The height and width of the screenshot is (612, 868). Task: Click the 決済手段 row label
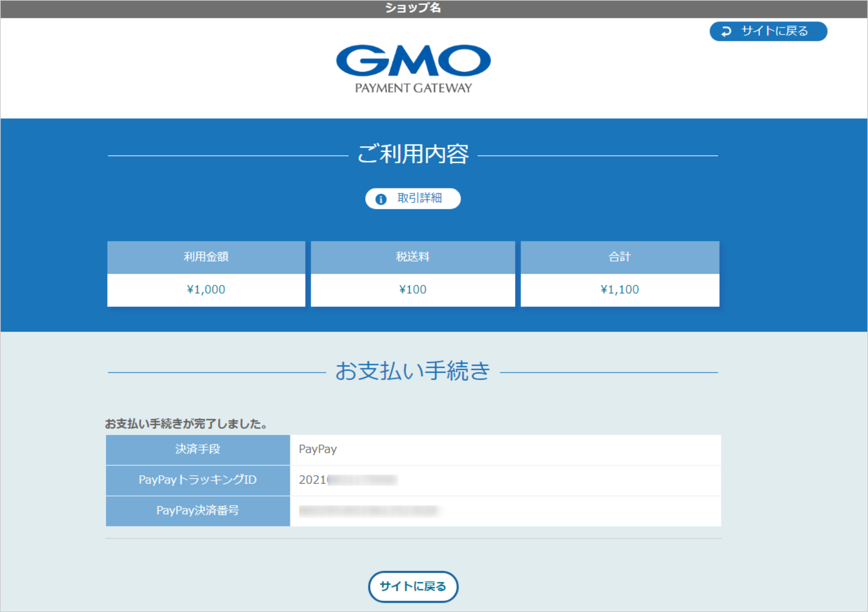click(198, 450)
